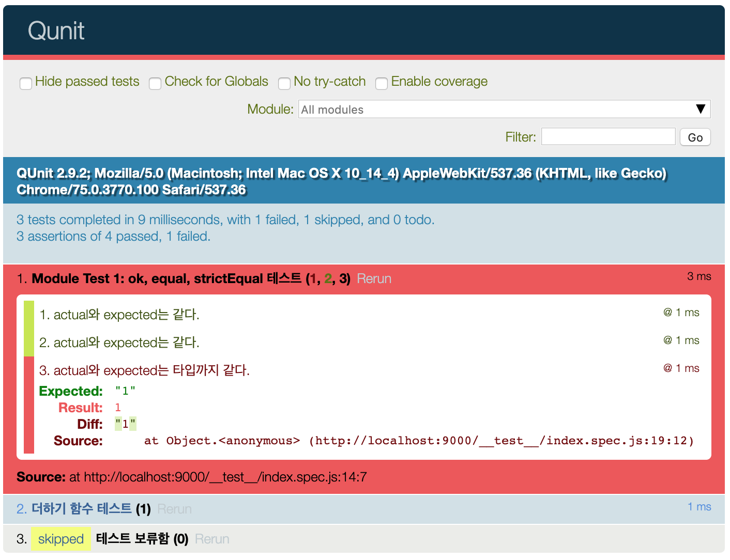Click stack trace index.spec.js:19:12 line
This screenshot has width=730, height=560.
click(419, 441)
